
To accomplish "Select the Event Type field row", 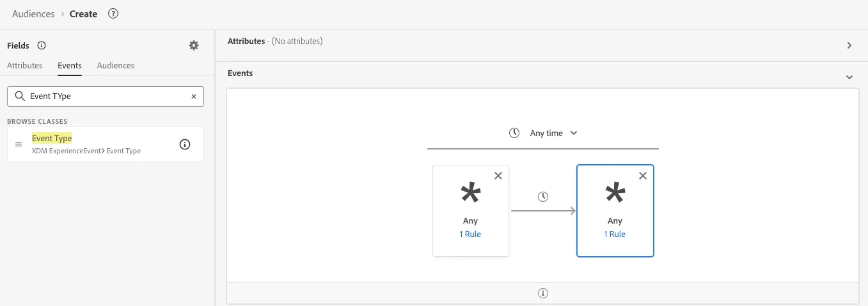I will (106, 144).
